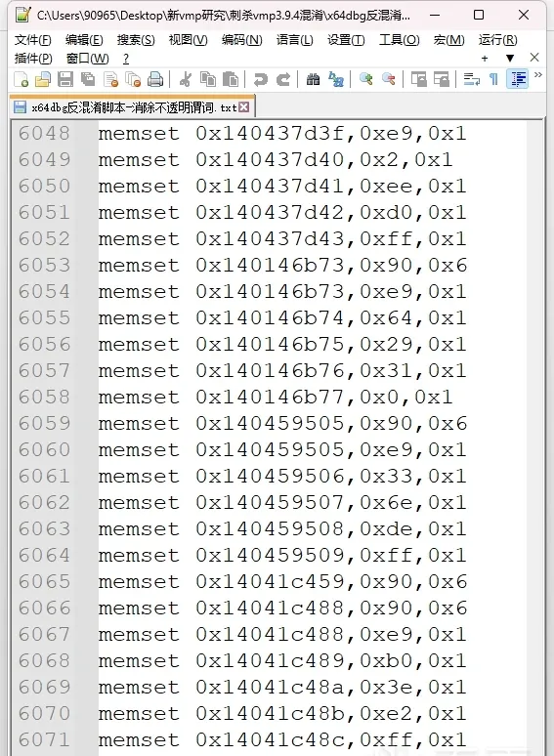Click the Synchronize horizontal scrolling icon
Screen dimensions: 554x756
click(x=442, y=79)
